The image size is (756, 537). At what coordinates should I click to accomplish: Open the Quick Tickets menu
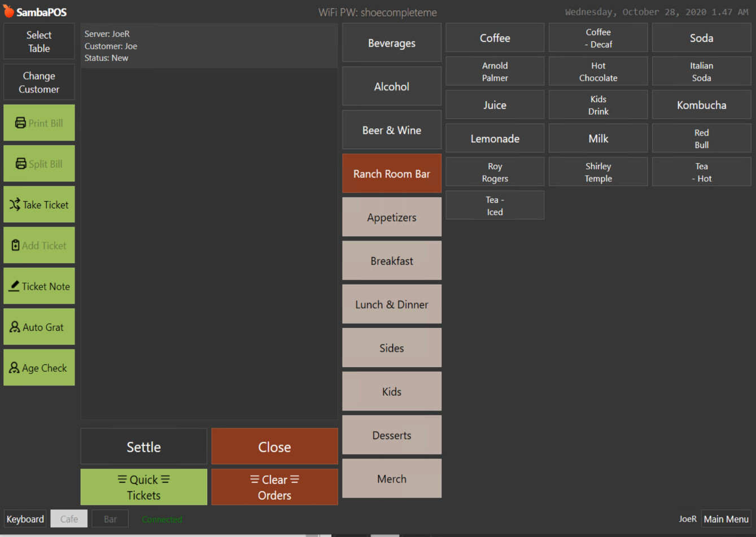tap(143, 487)
